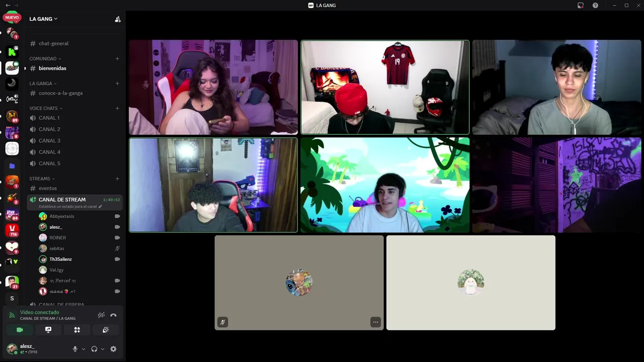
Task: Add a channel to STREAMS category
Action: click(x=117, y=178)
